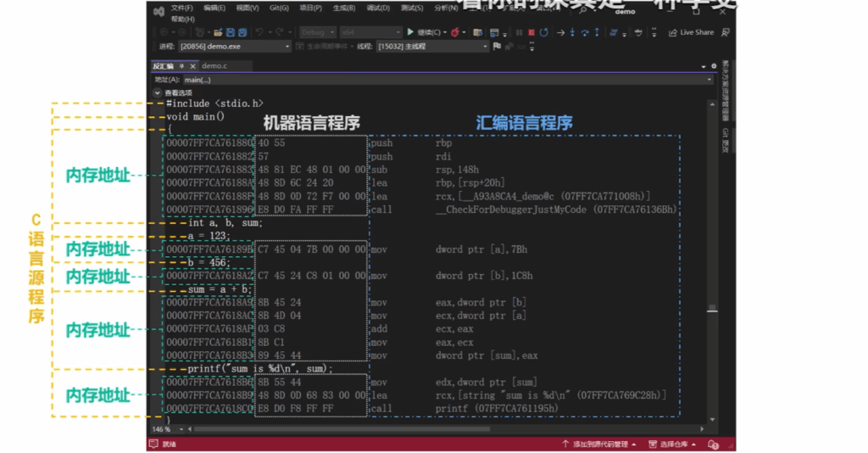Open the 测试(S) menu

tap(412, 8)
